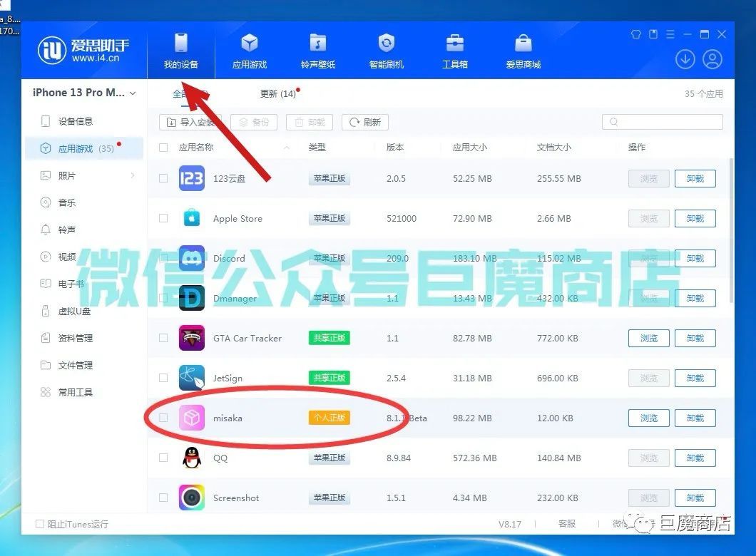Click the 类型 column header

317,148
